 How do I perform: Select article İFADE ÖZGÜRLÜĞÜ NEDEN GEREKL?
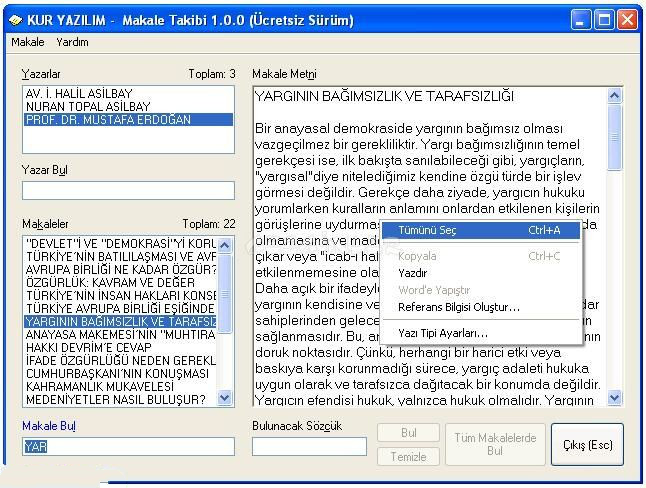[x=120, y=361]
